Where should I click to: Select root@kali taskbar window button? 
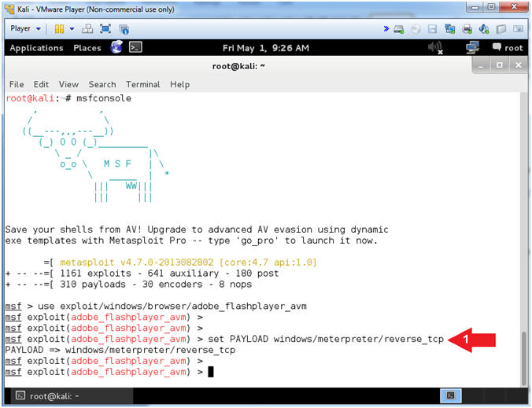click(x=73, y=395)
